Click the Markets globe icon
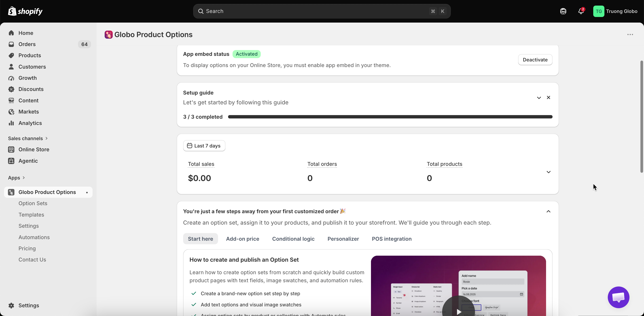644x316 pixels. click(11, 112)
